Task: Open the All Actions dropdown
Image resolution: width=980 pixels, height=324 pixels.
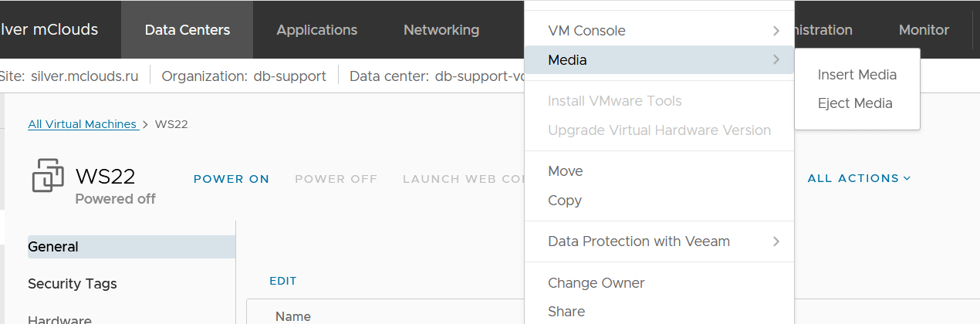Action: tap(859, 178)
